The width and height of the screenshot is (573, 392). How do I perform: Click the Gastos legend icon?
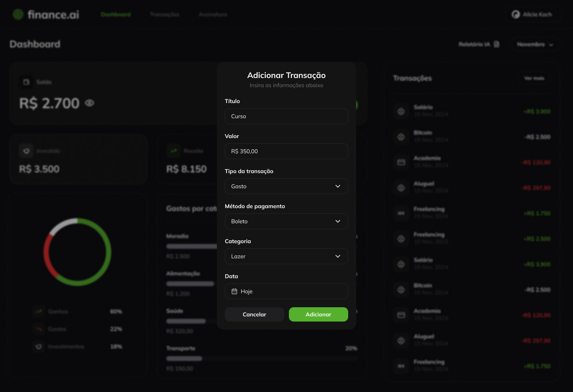click(39, 329)
